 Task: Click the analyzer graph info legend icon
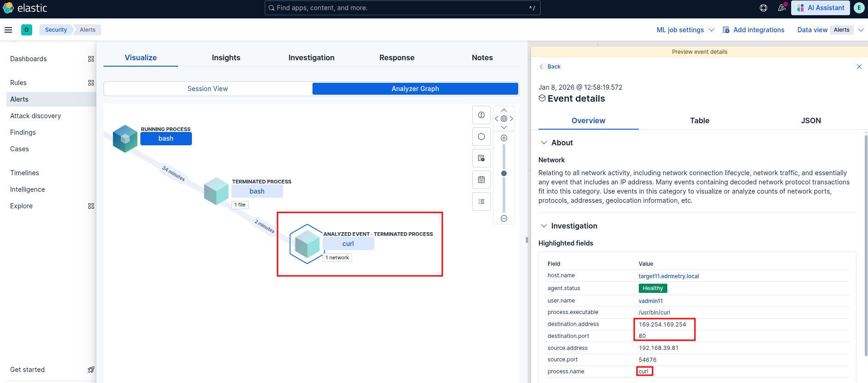(x=481, y=115)
